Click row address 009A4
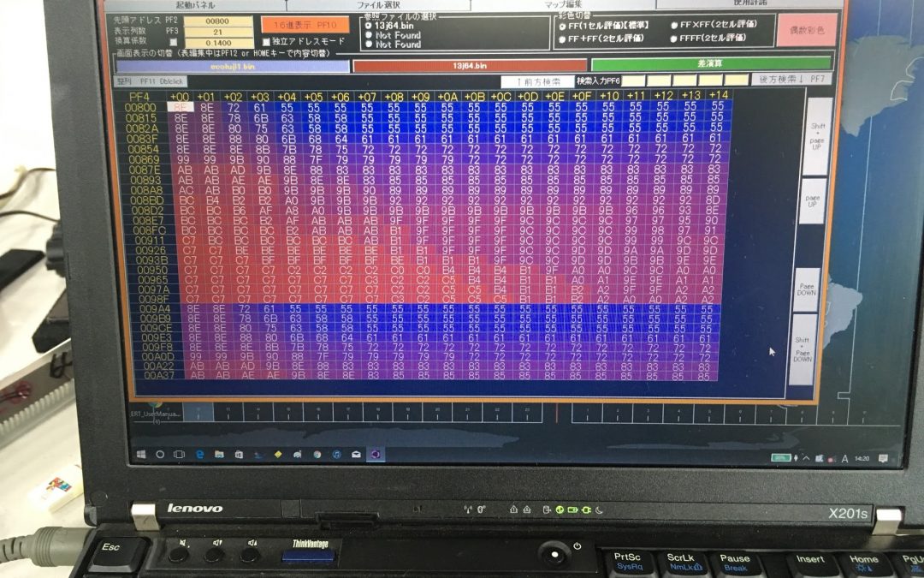 click(155, 309)
